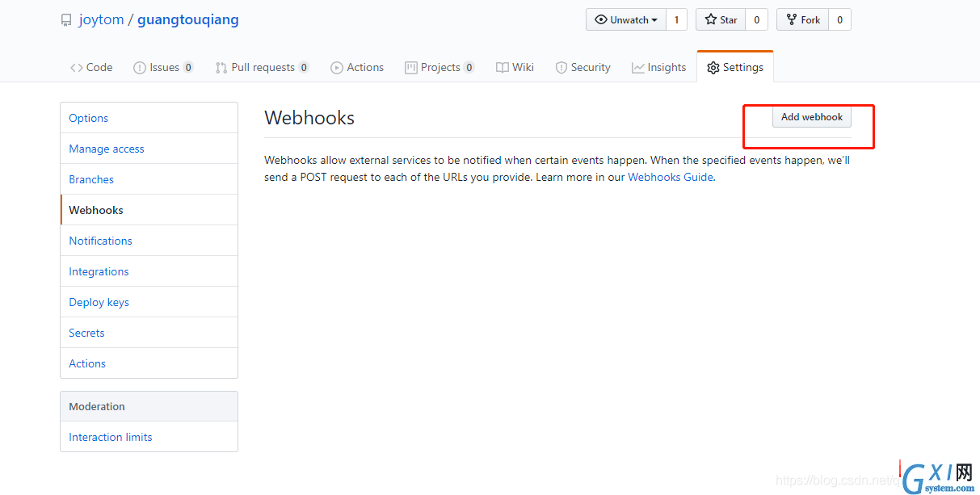
Task: Click the code brackets icon on Code tab
Action: [x=77, y=68]
